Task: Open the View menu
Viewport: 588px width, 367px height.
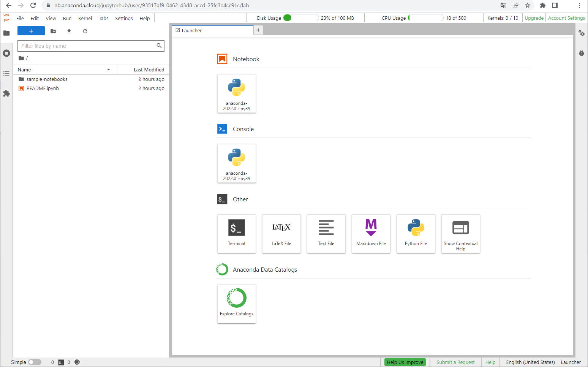Action: [x=51, y=18]
